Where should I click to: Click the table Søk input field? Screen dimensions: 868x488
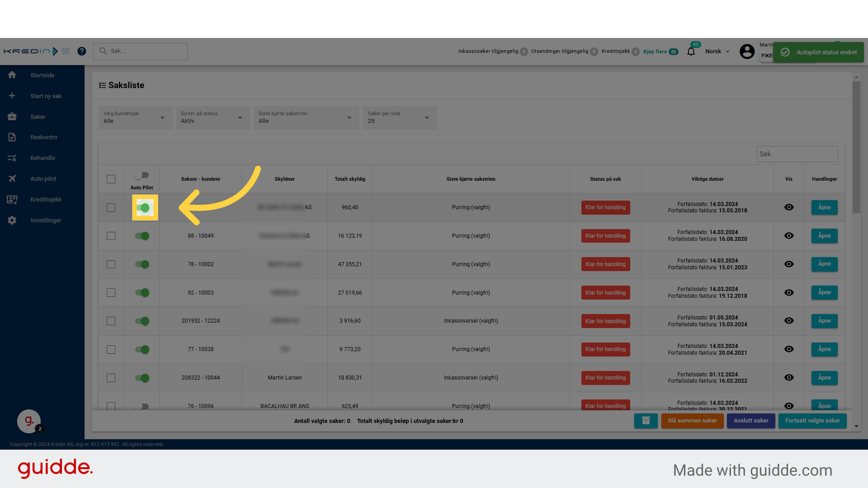coord(797,154)
